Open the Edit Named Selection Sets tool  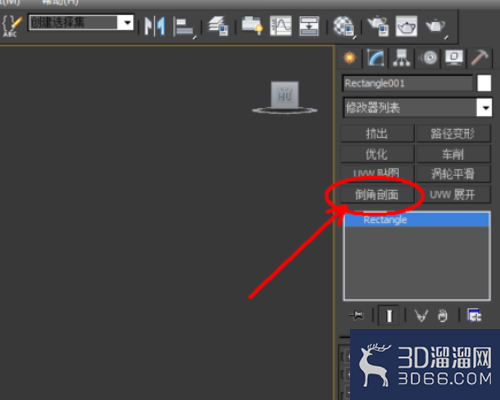pos(11,25)
